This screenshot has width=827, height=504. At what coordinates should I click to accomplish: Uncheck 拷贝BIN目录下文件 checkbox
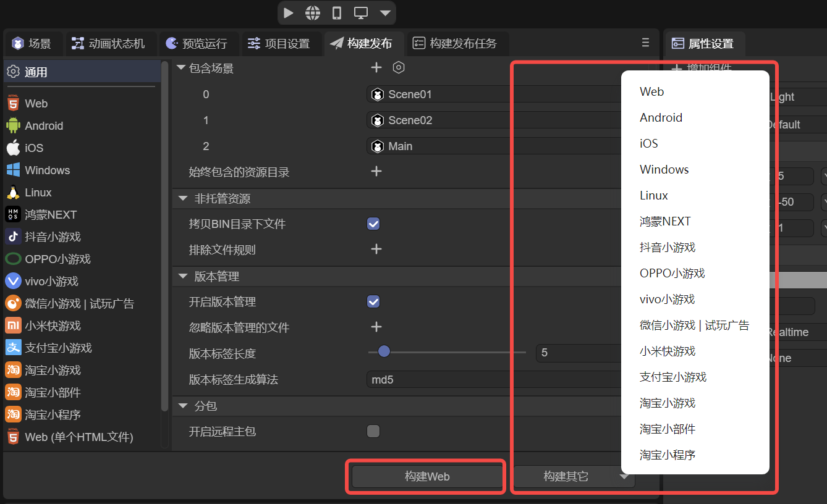[x=373, y=224]
